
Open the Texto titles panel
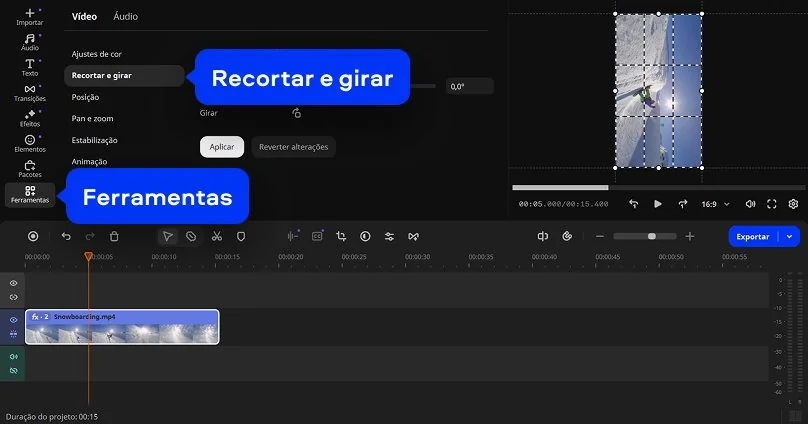(x=29, y=67)
